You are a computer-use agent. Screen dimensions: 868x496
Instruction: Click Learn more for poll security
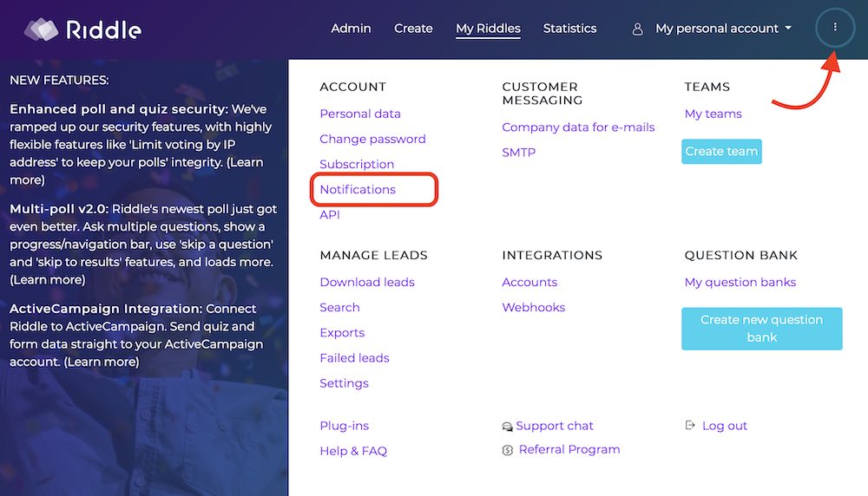tap(135, 171)
